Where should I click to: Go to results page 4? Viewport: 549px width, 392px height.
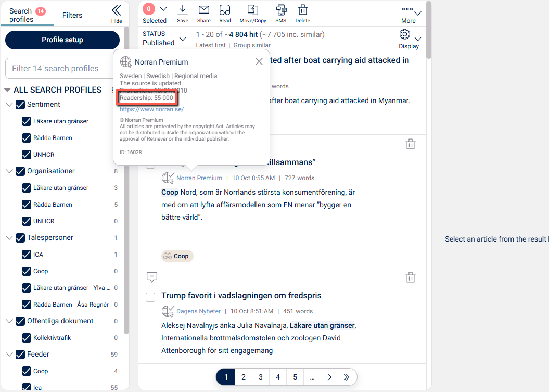pos(278,377)
